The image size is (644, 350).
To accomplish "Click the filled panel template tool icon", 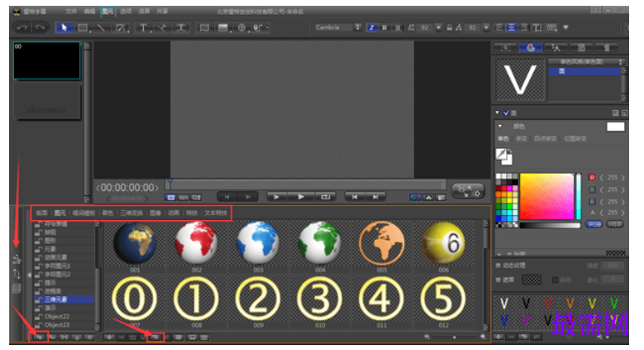I will click(x=223, y=27).
